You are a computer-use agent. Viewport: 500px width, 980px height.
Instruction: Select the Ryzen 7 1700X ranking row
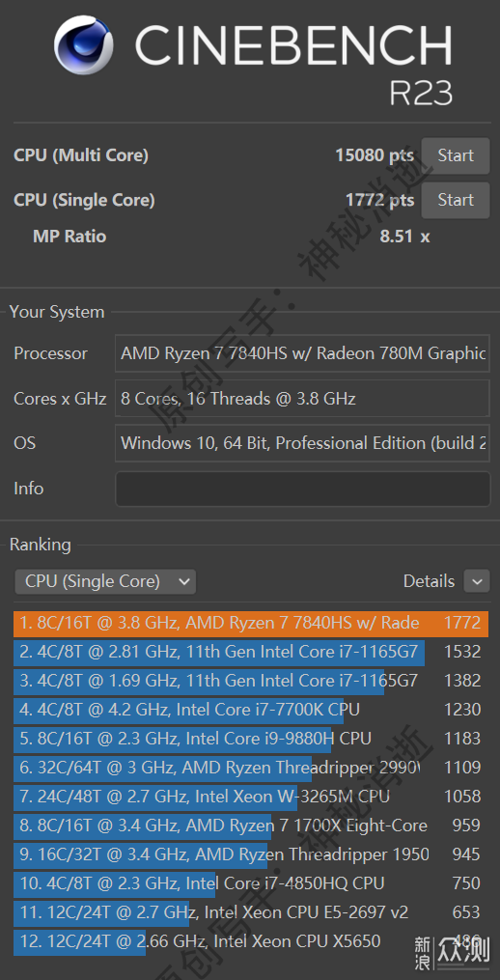pos(251,826)
